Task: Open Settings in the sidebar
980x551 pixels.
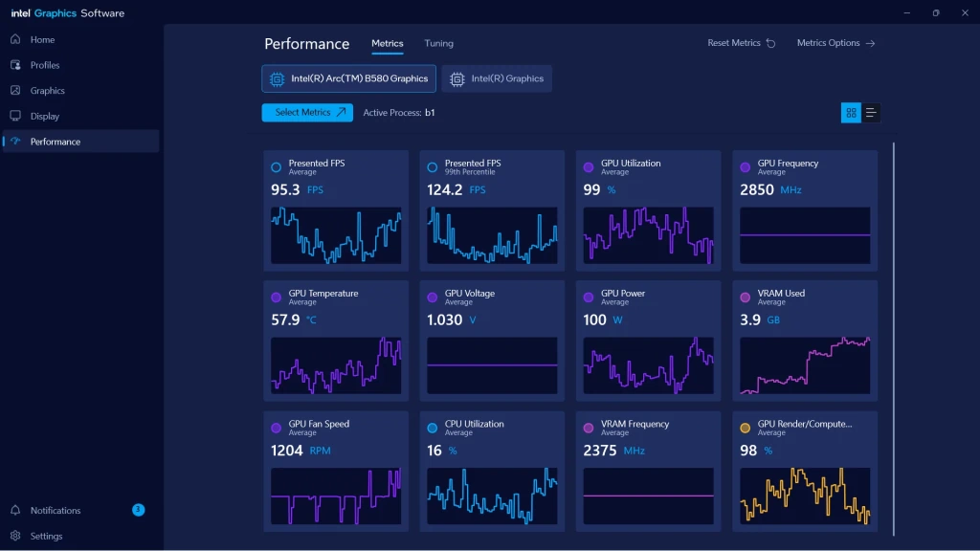Action: click(80, 536)
